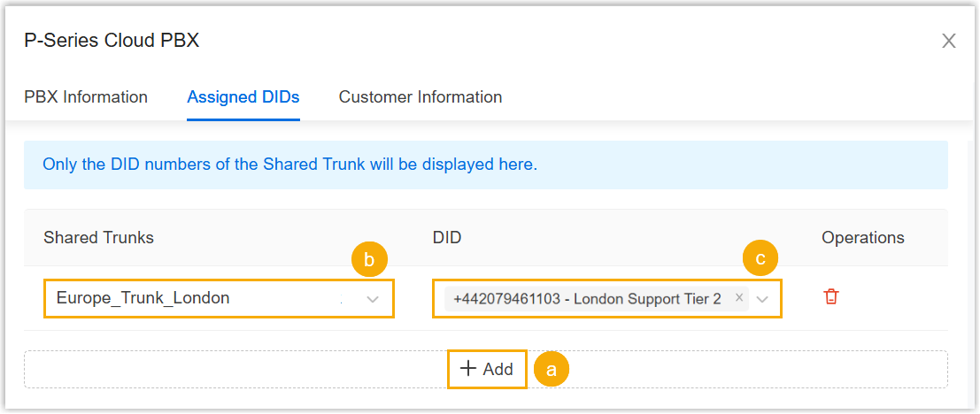Viewport: 980px width, 414px height.
Task: Click the Shared Trunks column header
Action: (98, 237)
